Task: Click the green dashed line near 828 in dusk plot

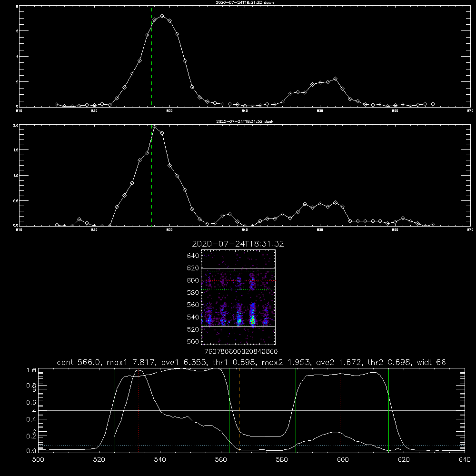Action: pos(151,176)
